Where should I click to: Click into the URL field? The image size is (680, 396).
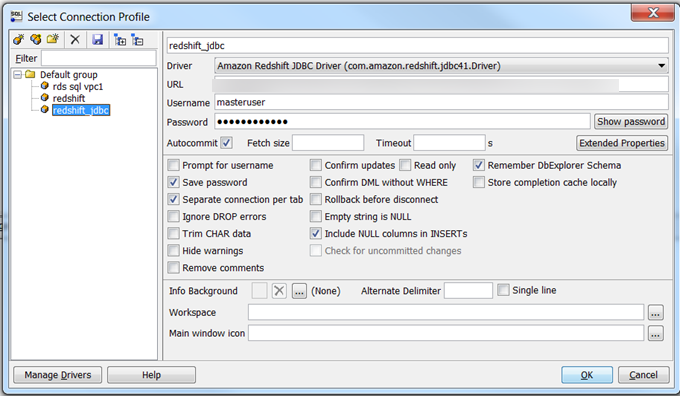[x=441, y=84]
